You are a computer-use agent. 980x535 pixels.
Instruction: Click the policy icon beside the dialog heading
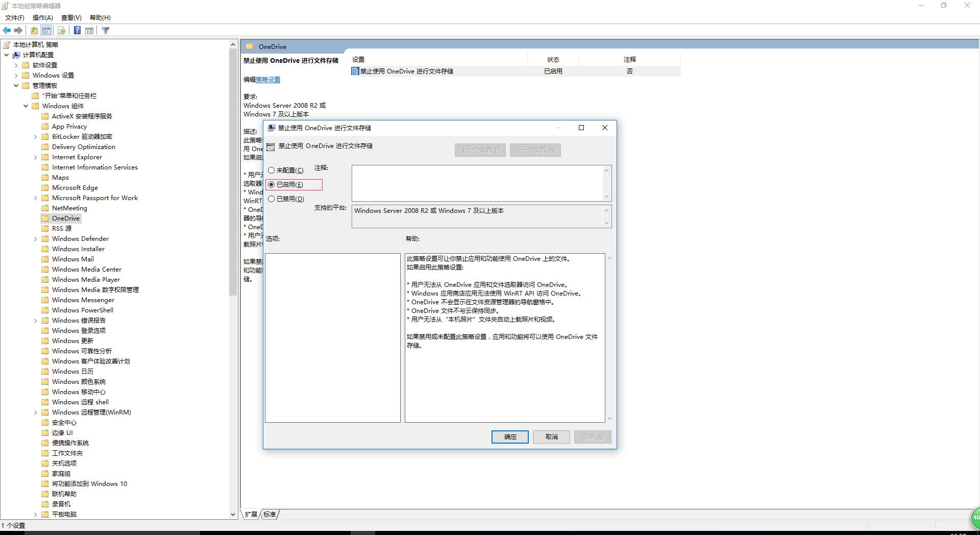(271, 147)
